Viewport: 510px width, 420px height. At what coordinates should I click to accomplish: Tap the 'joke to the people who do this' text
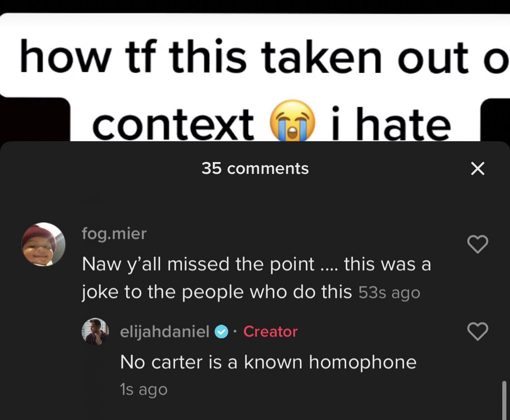pyautogui.click(x=217, y=292)
